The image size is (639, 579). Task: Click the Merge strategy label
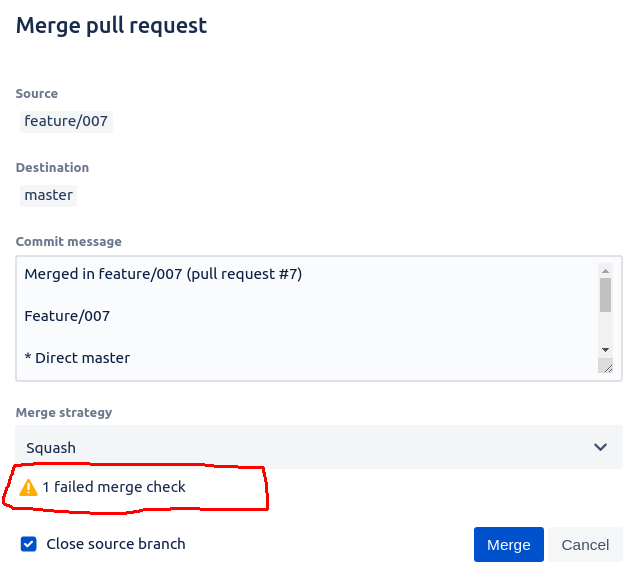coord(64,412)
